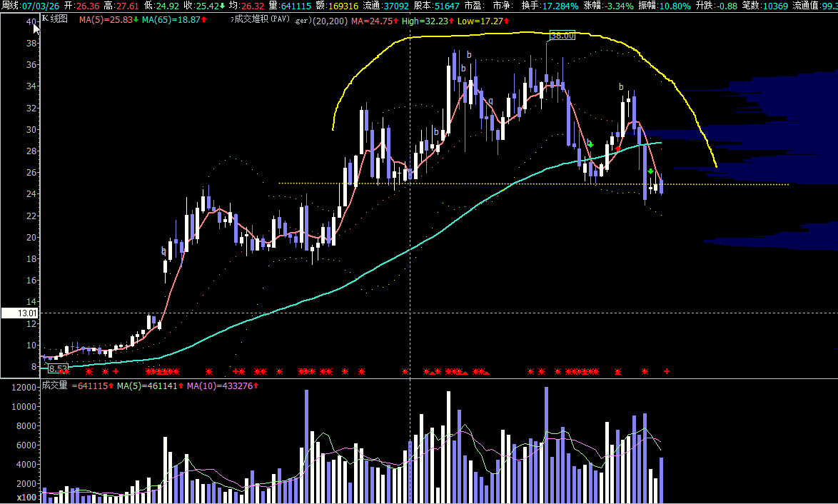The image size is (838, 504).
Task: Click the average price 26.32 value
Action: pyautogui.click(x=252, y=6)
